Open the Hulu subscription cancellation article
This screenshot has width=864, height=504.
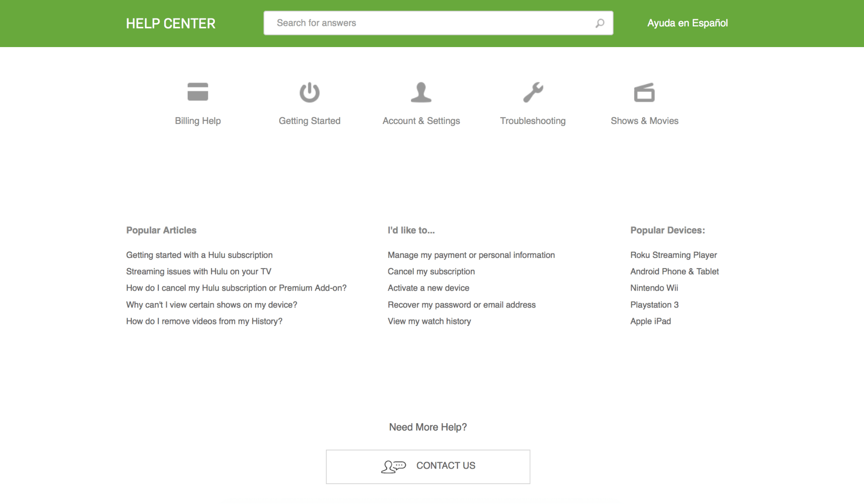point(236,288)
